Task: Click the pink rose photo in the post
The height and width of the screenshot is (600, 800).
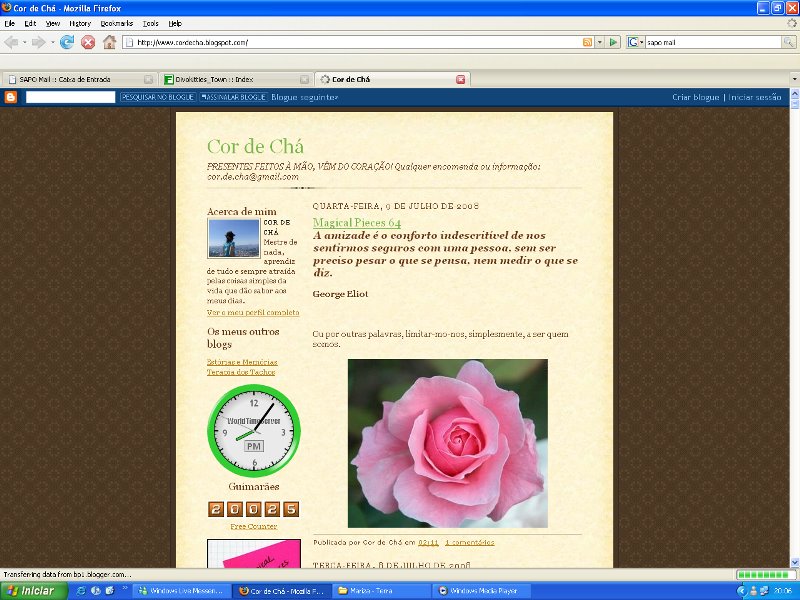Action: coord(447,443)
